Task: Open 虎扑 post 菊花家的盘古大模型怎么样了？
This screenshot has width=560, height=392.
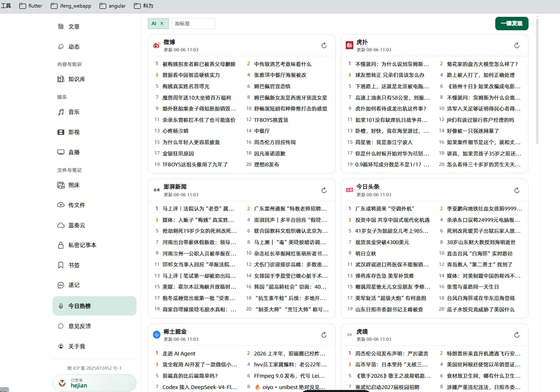Action: [482, 64]
